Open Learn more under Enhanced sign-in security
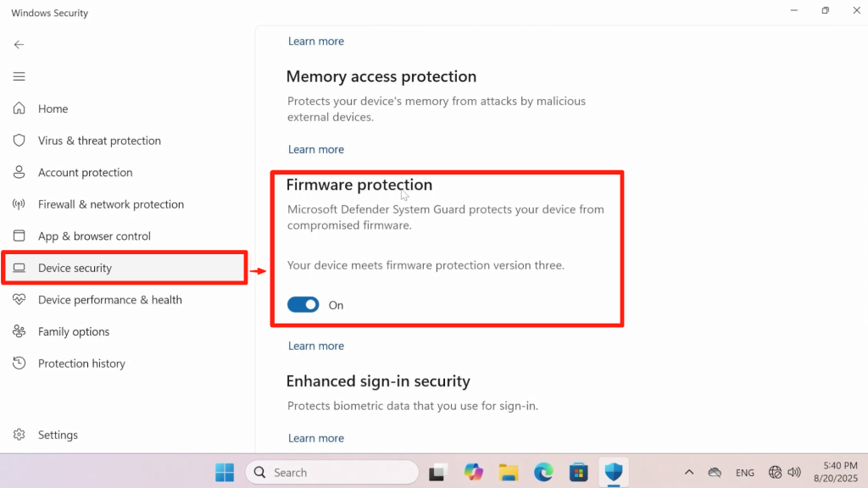Screen dimensions: 868x488 click(315, 438)
